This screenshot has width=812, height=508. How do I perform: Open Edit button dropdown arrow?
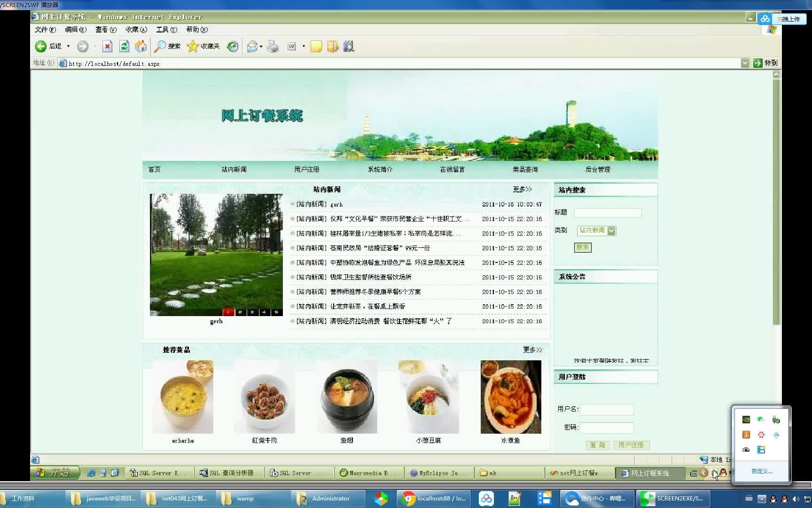click(304, 46)
